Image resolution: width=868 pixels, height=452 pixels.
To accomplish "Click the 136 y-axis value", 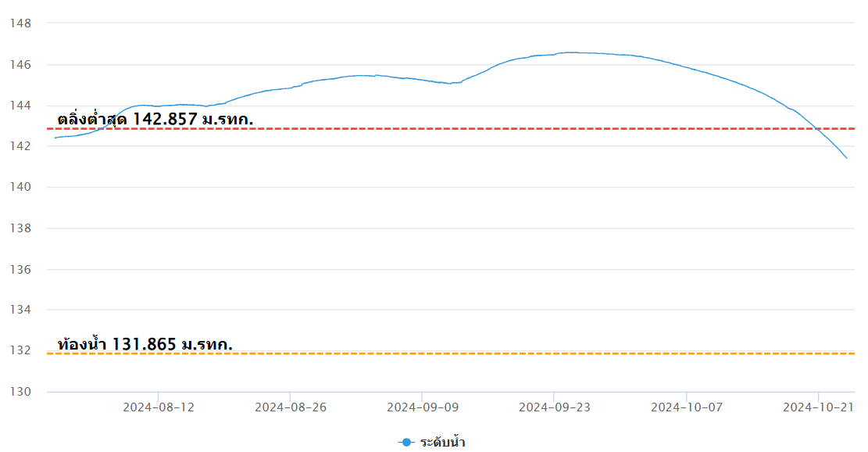I will [20, 269].
